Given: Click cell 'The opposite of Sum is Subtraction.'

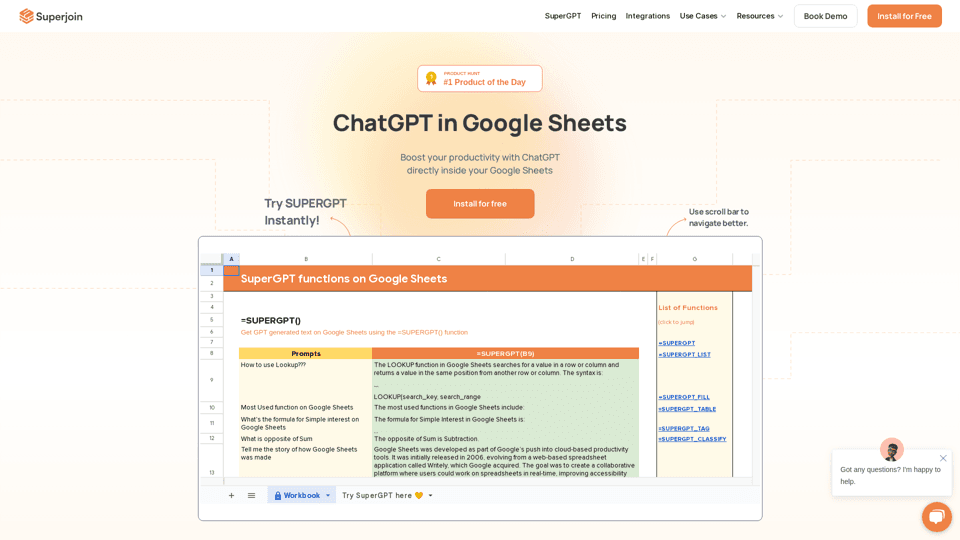Looking at the screenshot, I should click(x=505, y=438).
